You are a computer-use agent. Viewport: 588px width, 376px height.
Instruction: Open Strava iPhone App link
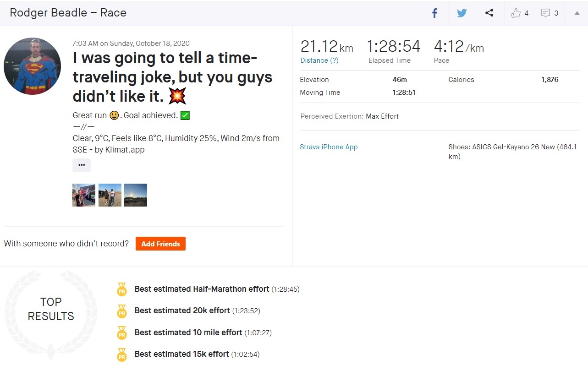pos(329,147)
